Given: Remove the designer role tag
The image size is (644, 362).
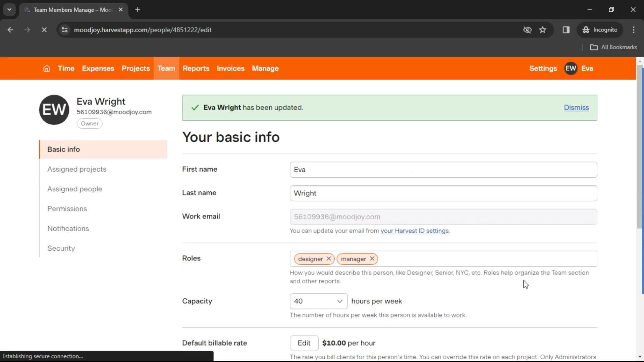Looking at the screenshot, I should click(329, 258).
